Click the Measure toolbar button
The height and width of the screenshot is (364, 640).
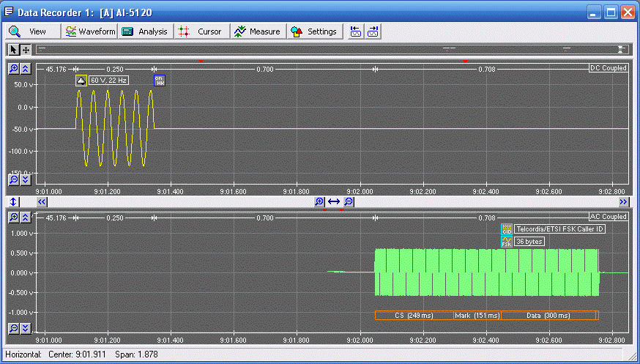257,31
